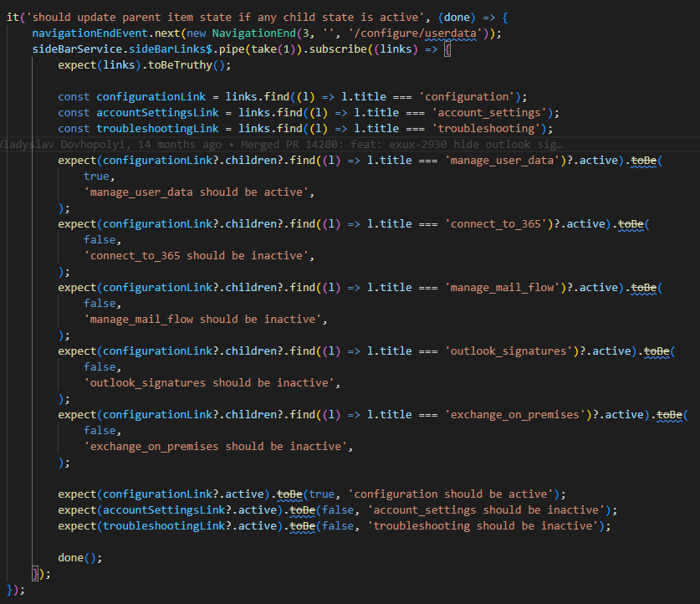Click 'take' operator inside pipe call
Image resolution: width=700 pixels, height=604 pixels.
coord(263,49)
